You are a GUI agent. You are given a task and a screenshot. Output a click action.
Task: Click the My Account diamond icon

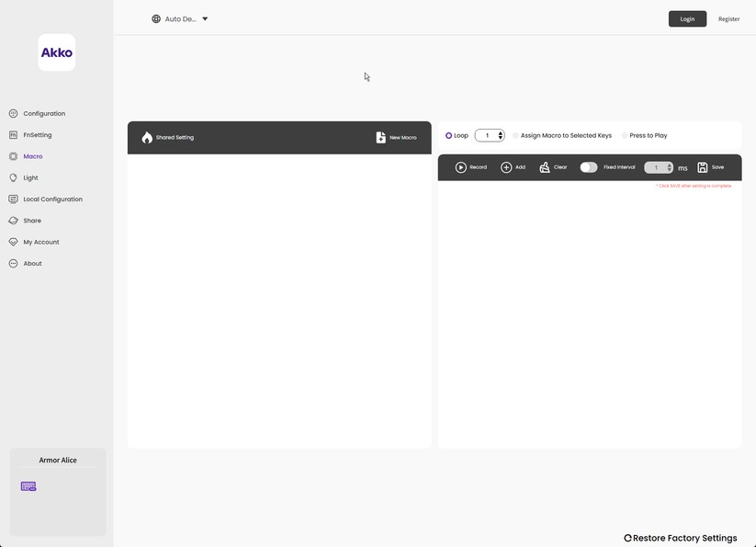tap(13, 242)
